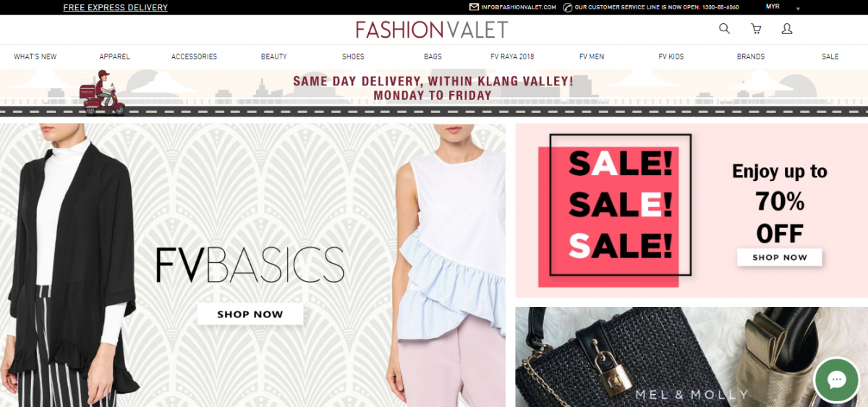Open the Accessories menu
Screen dimensions: 868x407
tap(194, 56)
